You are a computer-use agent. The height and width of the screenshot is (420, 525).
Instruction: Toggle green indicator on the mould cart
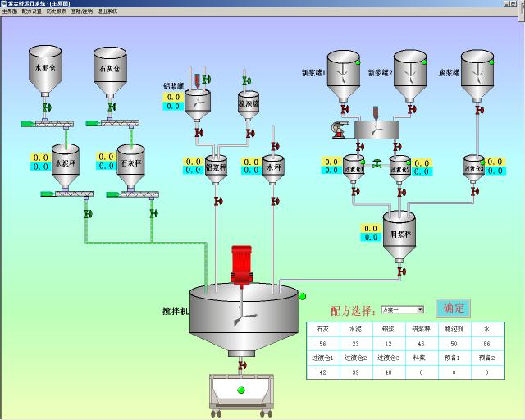click(240, 390)
